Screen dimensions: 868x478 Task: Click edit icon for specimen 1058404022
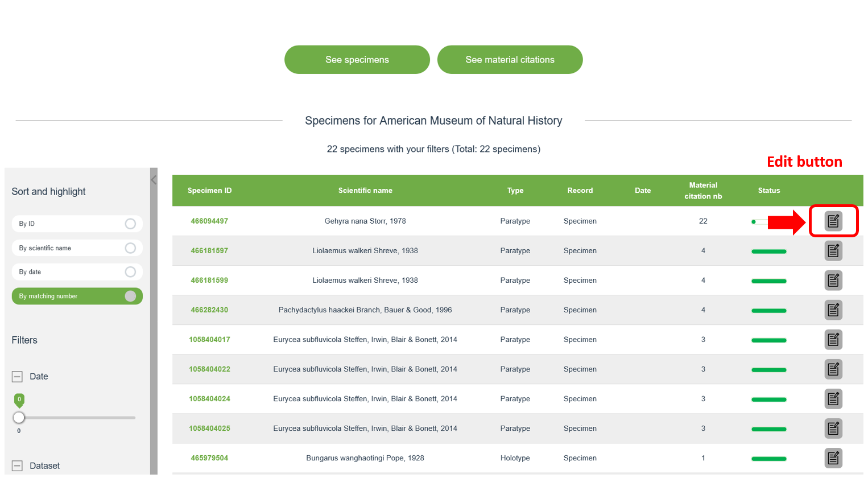coord(833,369)
